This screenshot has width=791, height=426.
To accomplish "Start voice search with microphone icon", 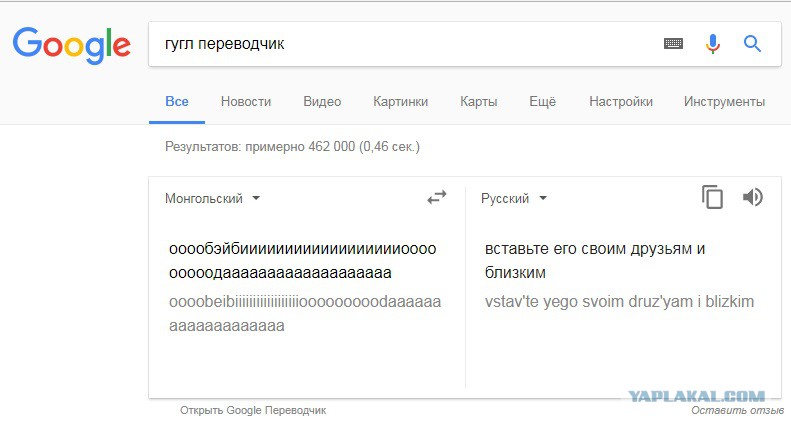I will (x=712, y=44).
